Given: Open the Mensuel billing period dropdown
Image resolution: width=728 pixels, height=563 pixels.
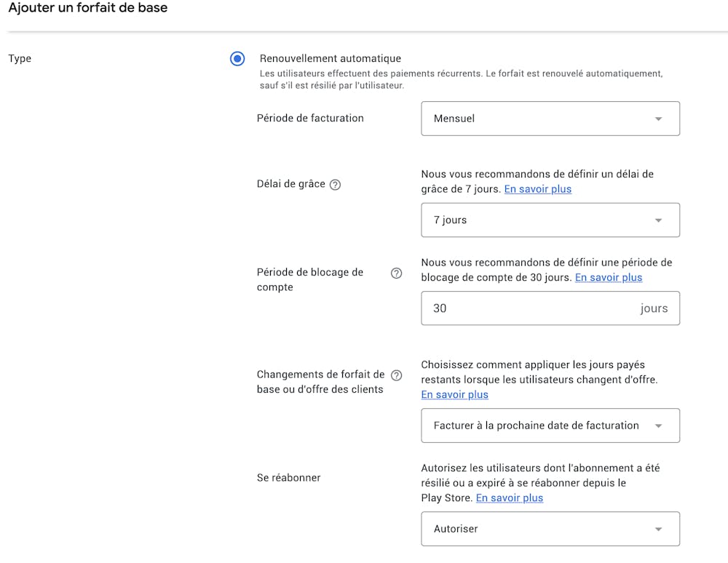Looking at the screenshot, I should (x=550, y=119).
